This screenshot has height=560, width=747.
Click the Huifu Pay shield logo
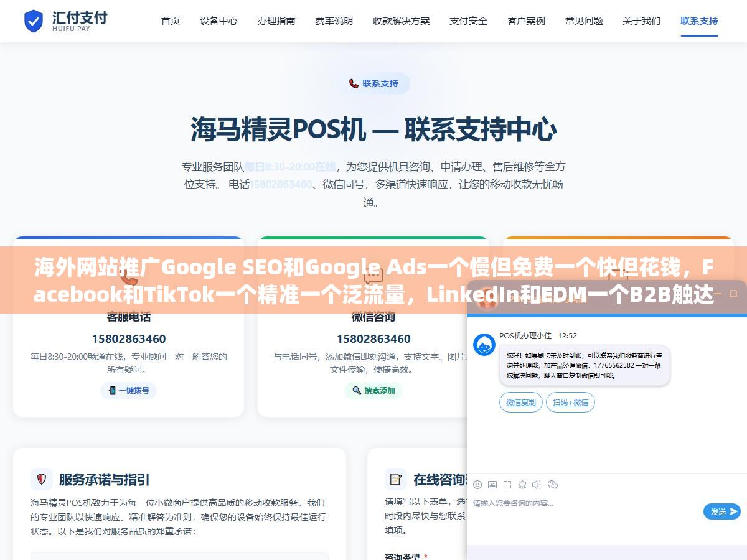[33, 21]
